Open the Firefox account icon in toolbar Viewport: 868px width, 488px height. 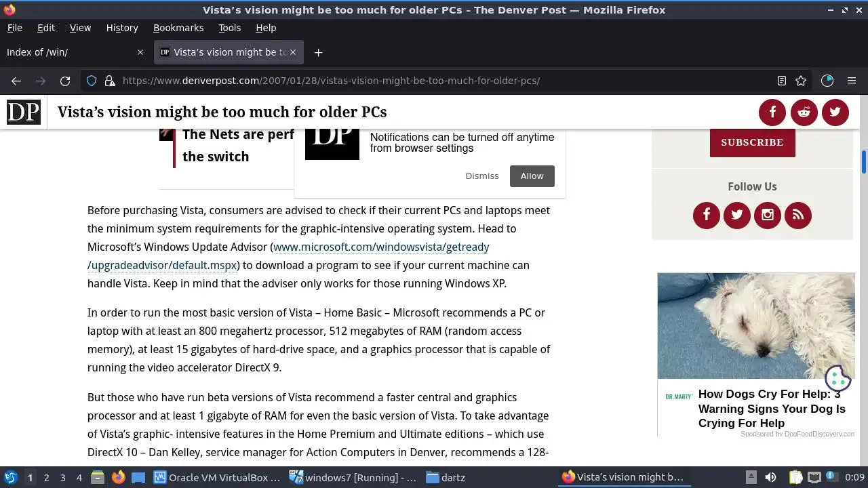coord(827,81)
